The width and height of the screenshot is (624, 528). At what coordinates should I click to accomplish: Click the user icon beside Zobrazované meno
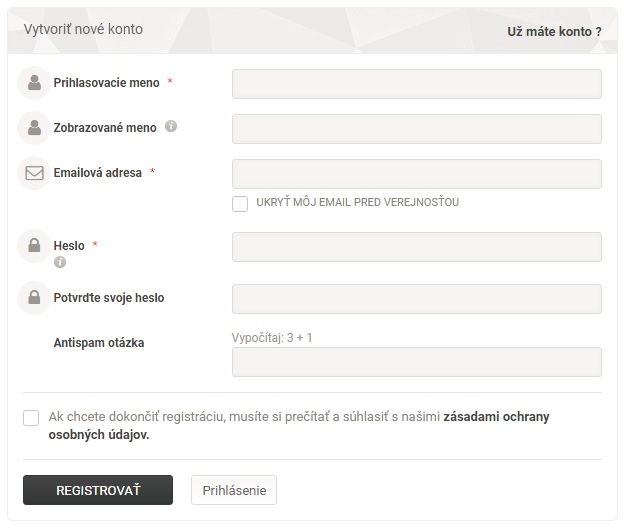tap(34, 128)
